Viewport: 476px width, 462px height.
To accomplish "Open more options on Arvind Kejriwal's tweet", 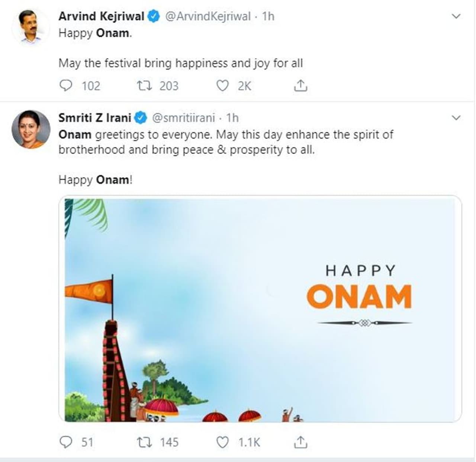I will coord(456,16).
